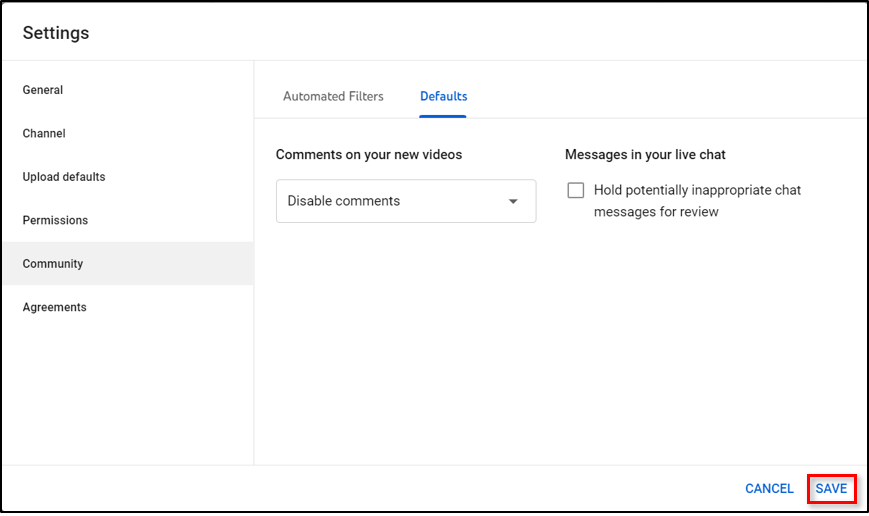Click 'Messages in your live chat' heading
Viewport: 869px width, 516px height.
(645, 155)
